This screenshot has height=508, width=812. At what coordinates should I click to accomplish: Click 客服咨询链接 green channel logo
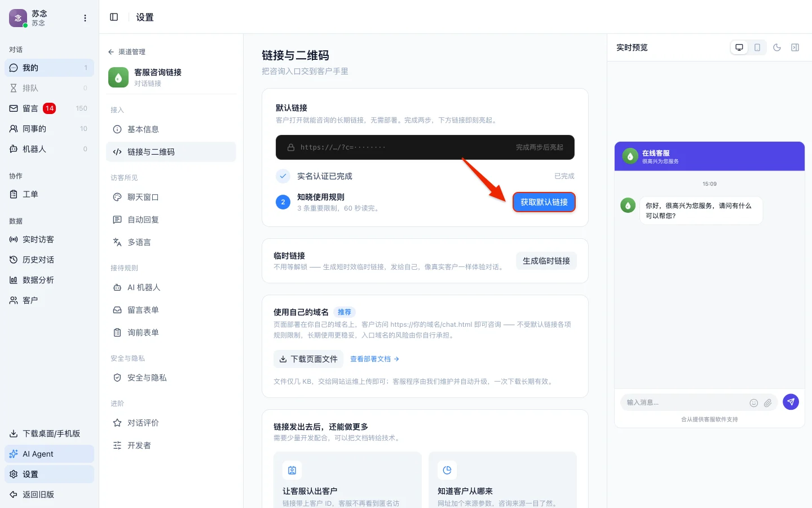coord(118,78)
